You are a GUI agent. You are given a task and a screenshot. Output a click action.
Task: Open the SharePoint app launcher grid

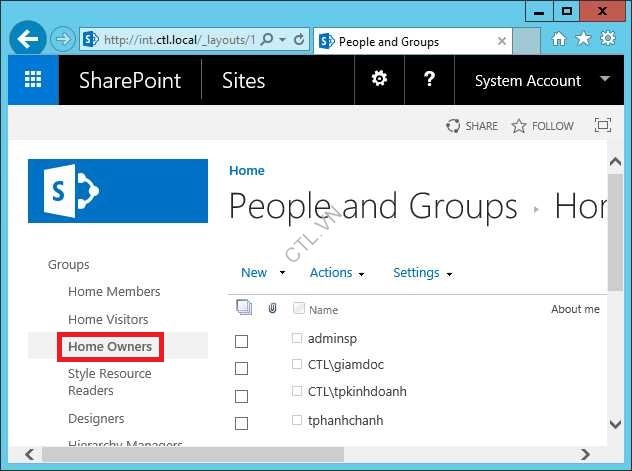click(33, 81)
